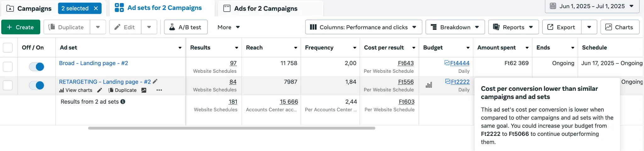The image size is (644, 151).
Task: Tick the select-all checkbox in header
Action: [x=8, y=48]
